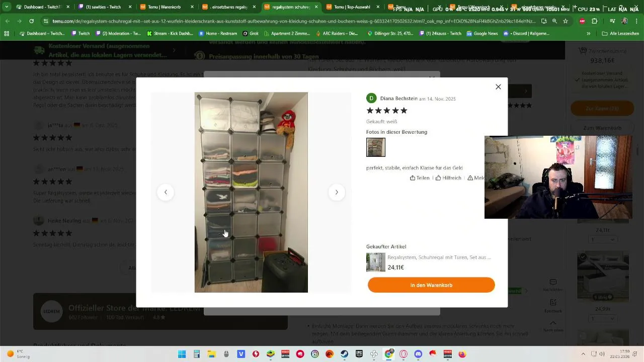644x362 pixels.
Task: Open the Regalsystem, Schuhregal product link
Action: coord(439,257)
